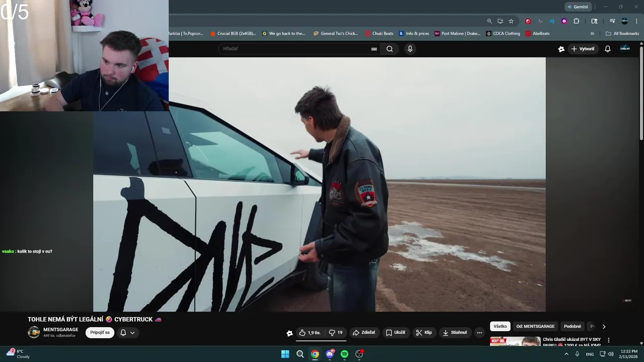Image resolution: width=644 pixels, height=362 pixels.
Task: Open the COCA Clothing bookmark
Action: click(x=503, y=34)
